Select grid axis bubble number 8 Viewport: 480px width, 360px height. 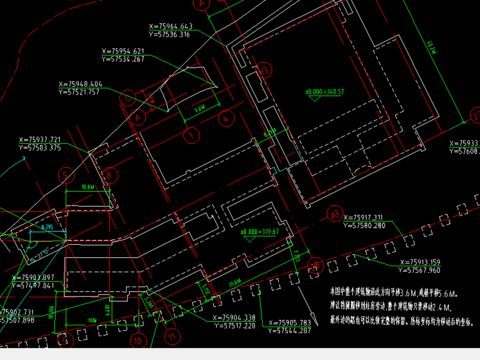point(109,175)
